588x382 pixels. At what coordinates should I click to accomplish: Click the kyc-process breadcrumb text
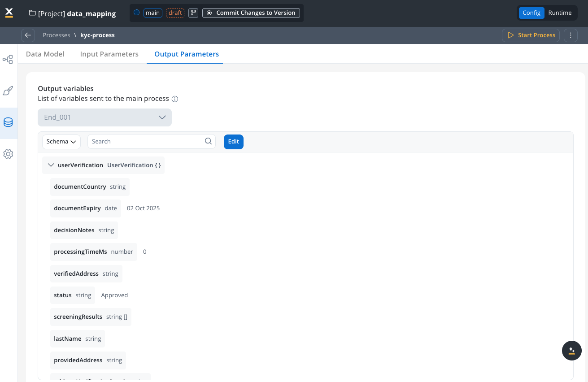click(x=97, y=35)
